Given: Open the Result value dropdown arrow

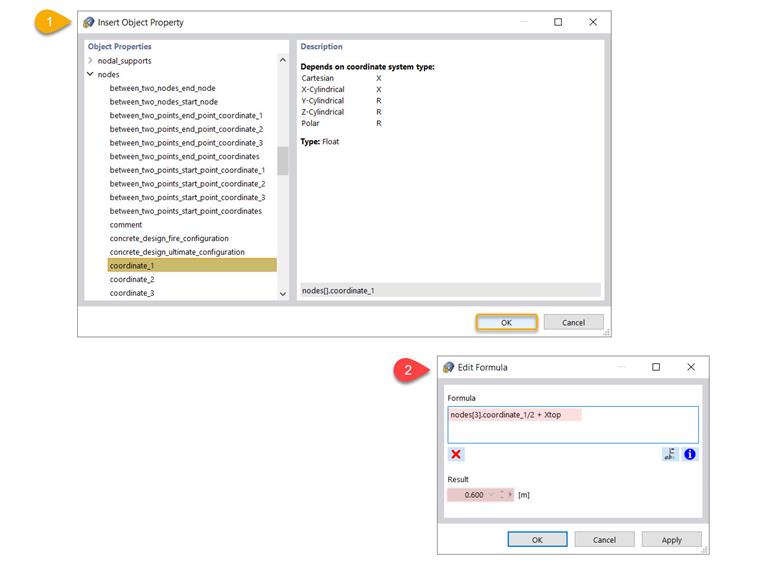Looking at the screenshot, I should (492, 494).
